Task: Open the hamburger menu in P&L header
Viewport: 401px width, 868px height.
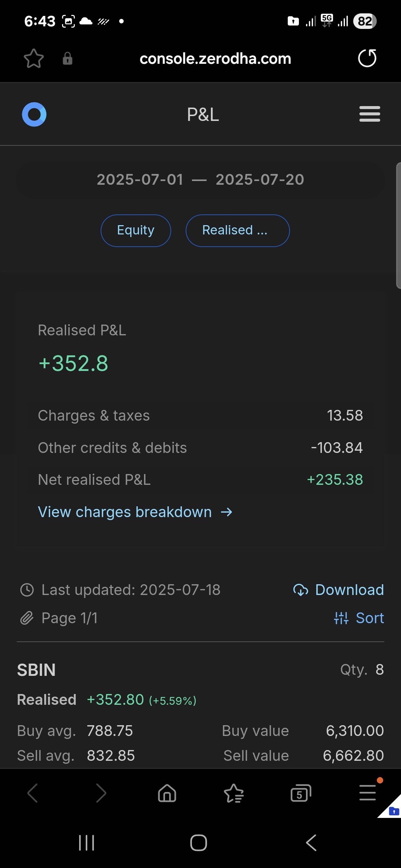Action: pos(369,114)
